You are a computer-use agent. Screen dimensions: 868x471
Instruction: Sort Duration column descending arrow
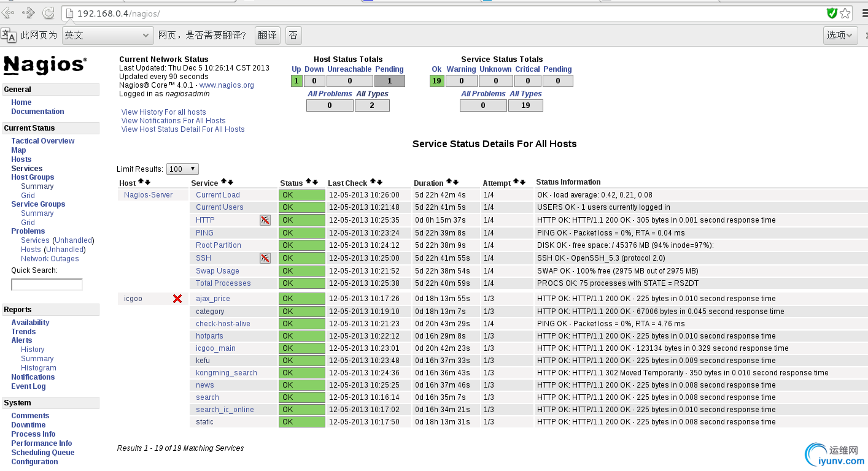(455, 182)
